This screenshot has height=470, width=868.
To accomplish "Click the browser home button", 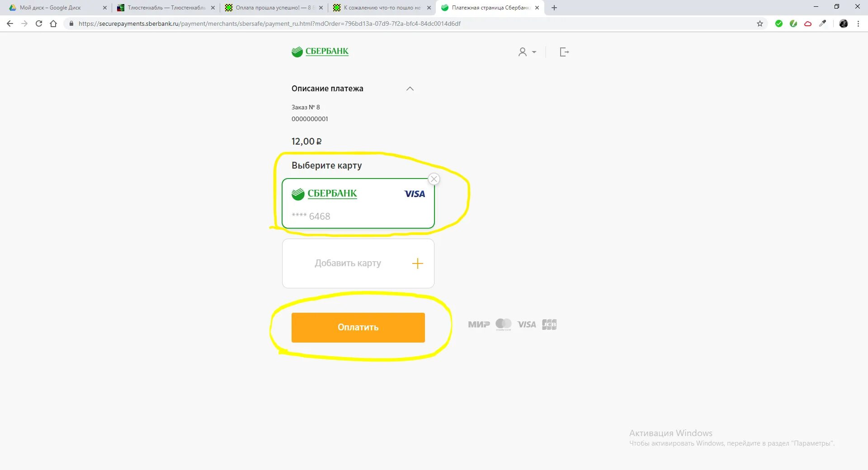I will pyautogui.click(x=53, y=23).
